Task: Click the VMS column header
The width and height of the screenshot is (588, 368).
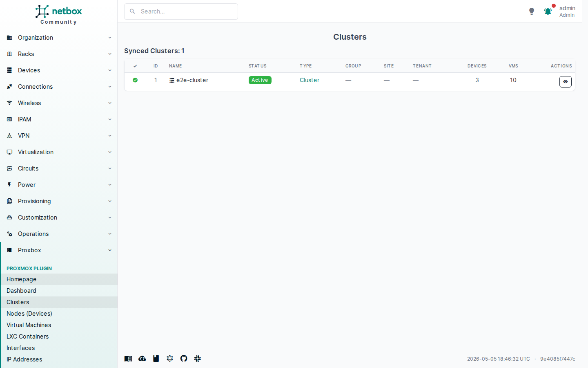Action: pyautogui.click(x=513, y=66)
